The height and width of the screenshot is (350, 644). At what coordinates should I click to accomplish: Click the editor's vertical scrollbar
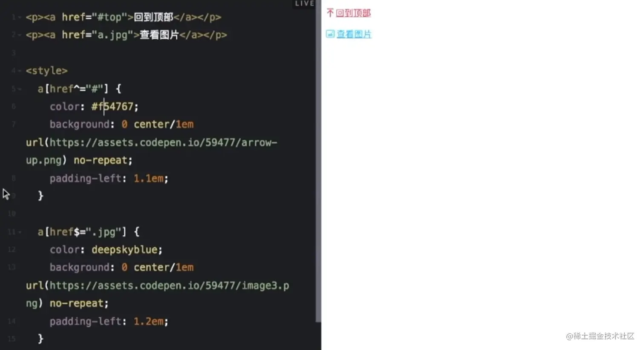(x=318, y=162)
